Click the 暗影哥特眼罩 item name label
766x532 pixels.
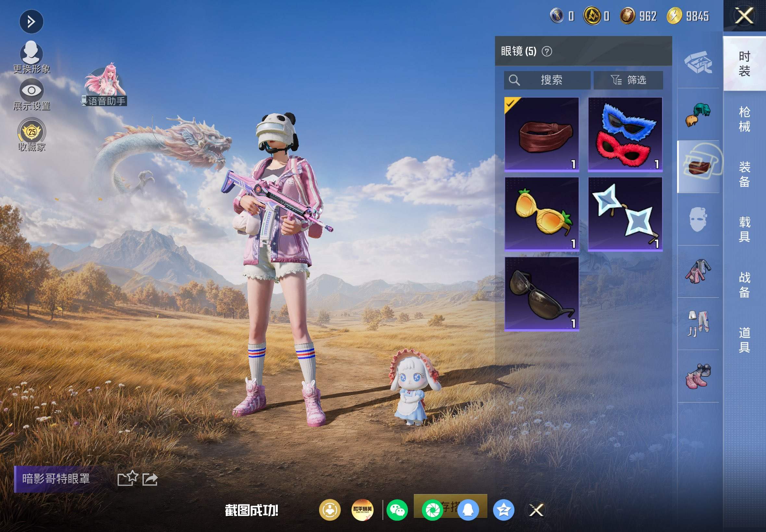pos(56,479)
